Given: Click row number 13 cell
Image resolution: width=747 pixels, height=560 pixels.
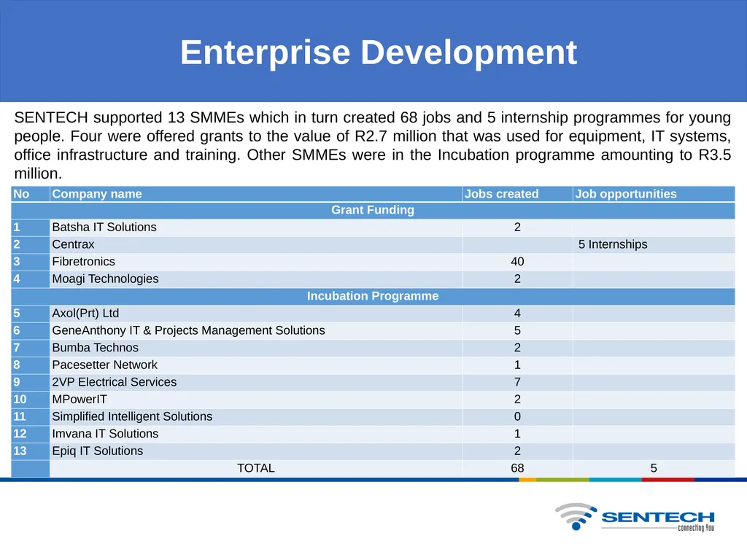Looking at the screenshot, I should click(x=31, y=451).
